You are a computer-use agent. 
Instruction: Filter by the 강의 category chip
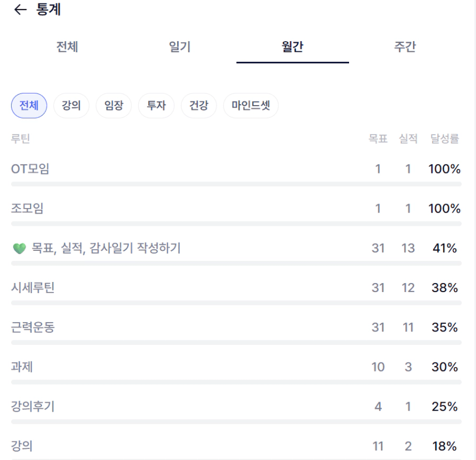(71, 106)
